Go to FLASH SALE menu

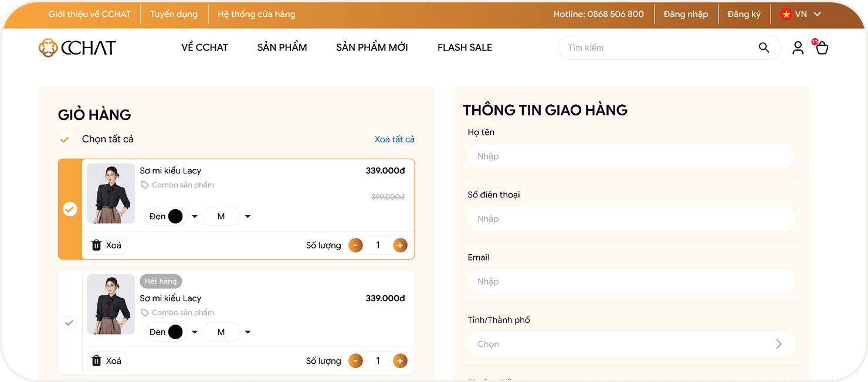pyautogui.click(x=464, y=47)
